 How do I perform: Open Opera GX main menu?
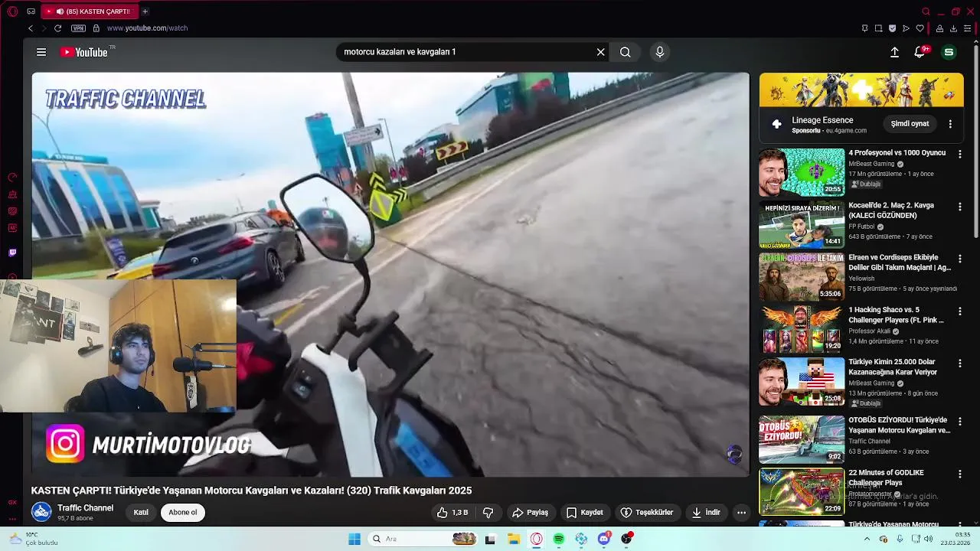click(12, 11)
